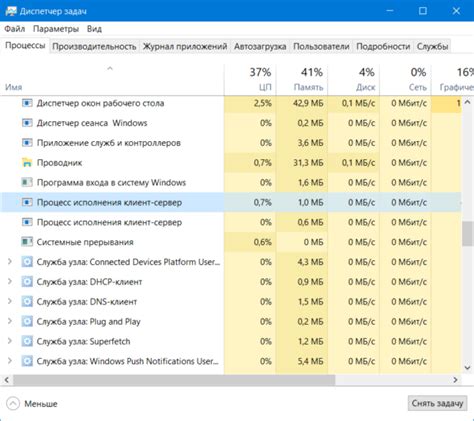Click the vertical scrollbar up arrow
The image size is (474, 421).
467,102
